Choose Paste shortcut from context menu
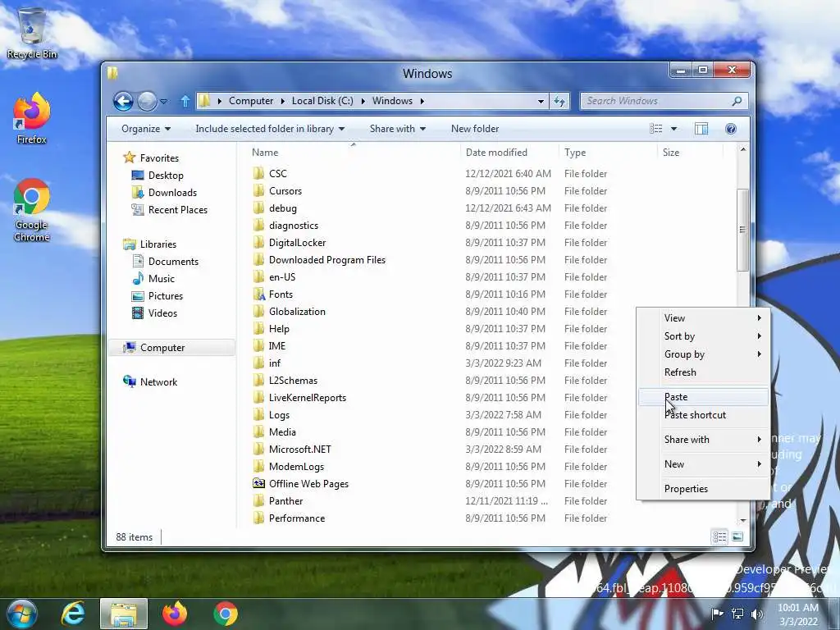The width and height of the screenshot is (840, 630). (x=703, y=414)
